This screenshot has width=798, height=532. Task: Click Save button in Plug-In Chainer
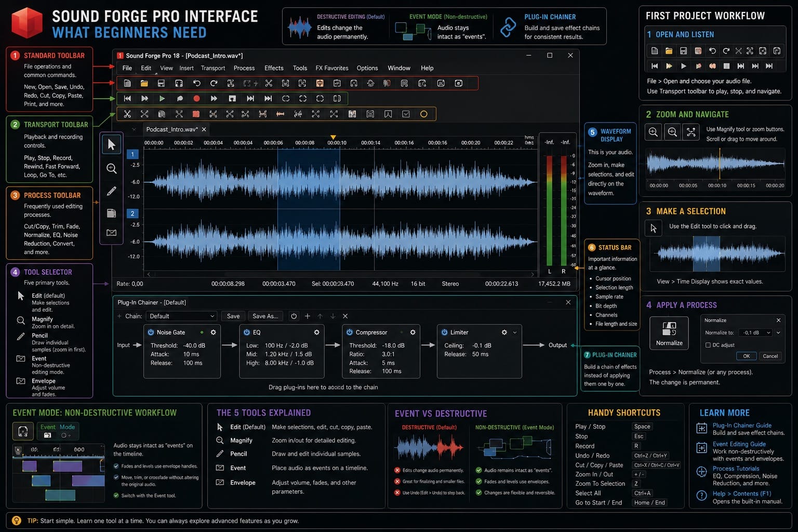tap(233, 316)
